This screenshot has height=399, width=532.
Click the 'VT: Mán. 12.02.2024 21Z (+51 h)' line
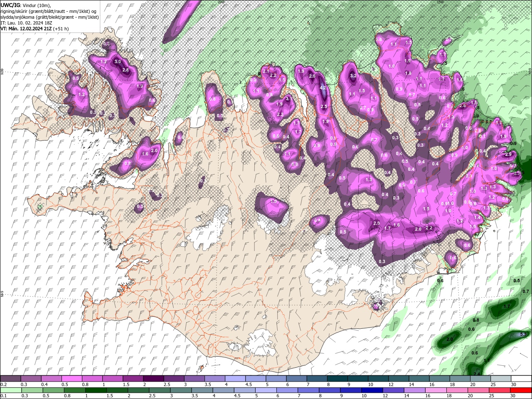(35, 29)
